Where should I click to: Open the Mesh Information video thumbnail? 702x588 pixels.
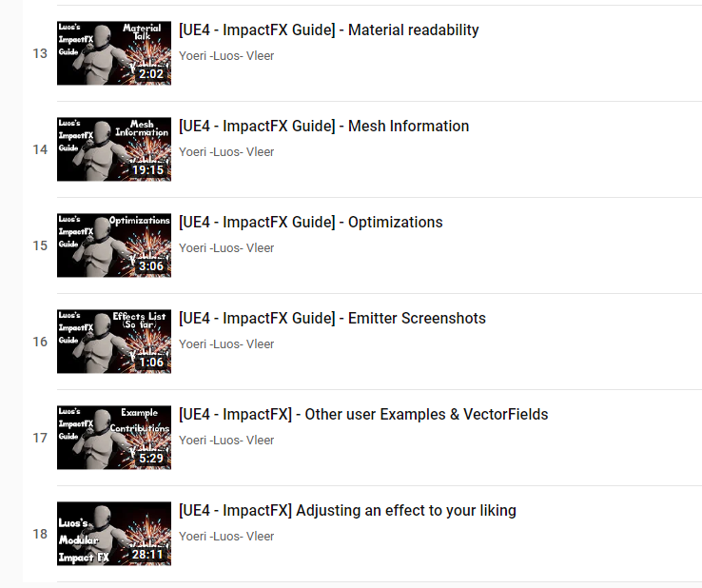coord(114,149)
